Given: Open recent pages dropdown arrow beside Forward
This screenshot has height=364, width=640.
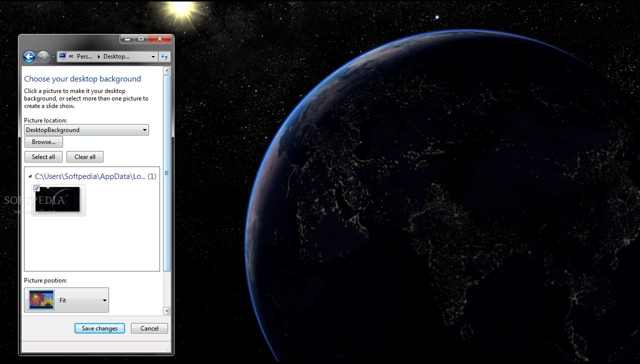Looking at the screenshot, I should (53, 57).
